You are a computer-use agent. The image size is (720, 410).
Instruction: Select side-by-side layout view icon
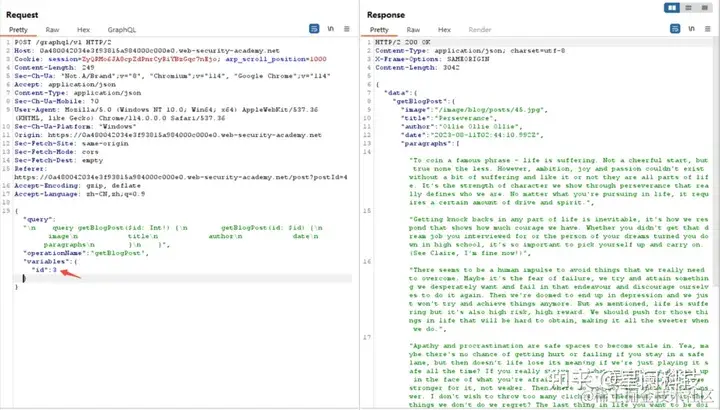(672, 7)
